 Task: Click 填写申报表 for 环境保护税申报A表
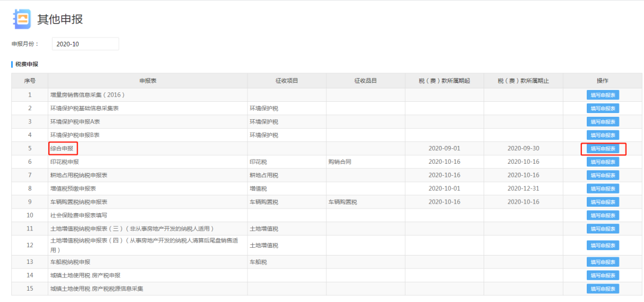pos(602,122)
